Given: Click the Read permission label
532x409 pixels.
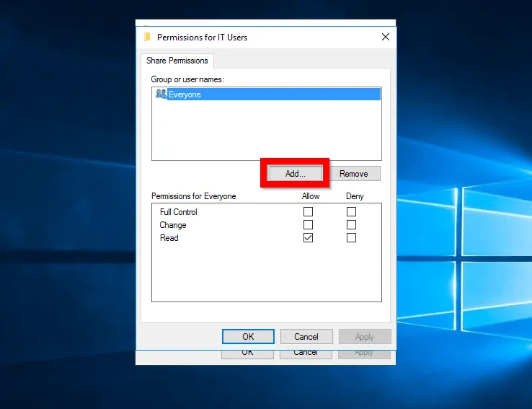Looking at the screenshot, I should point(169,238).
